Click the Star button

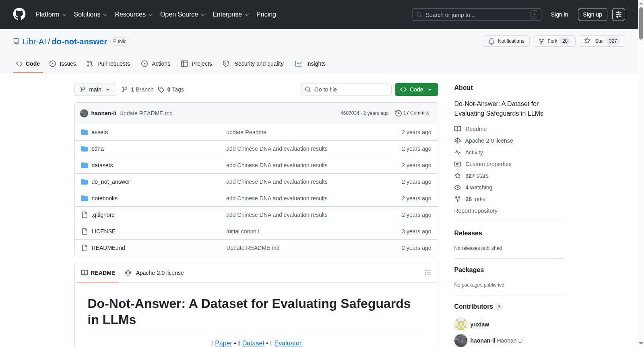point(602,41)
